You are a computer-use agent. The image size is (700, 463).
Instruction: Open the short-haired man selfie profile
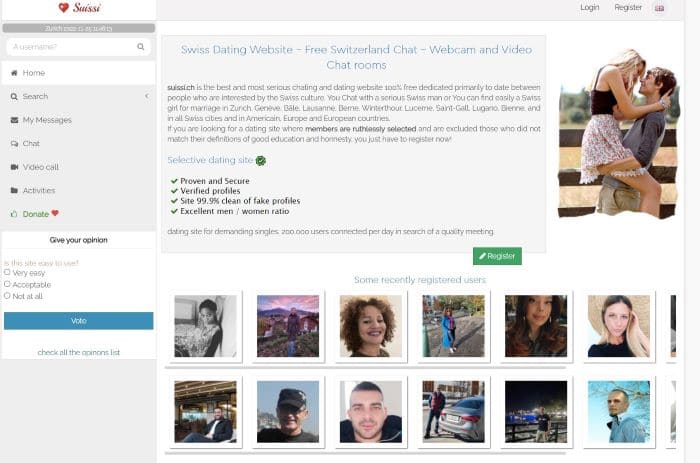pos(371,412)
